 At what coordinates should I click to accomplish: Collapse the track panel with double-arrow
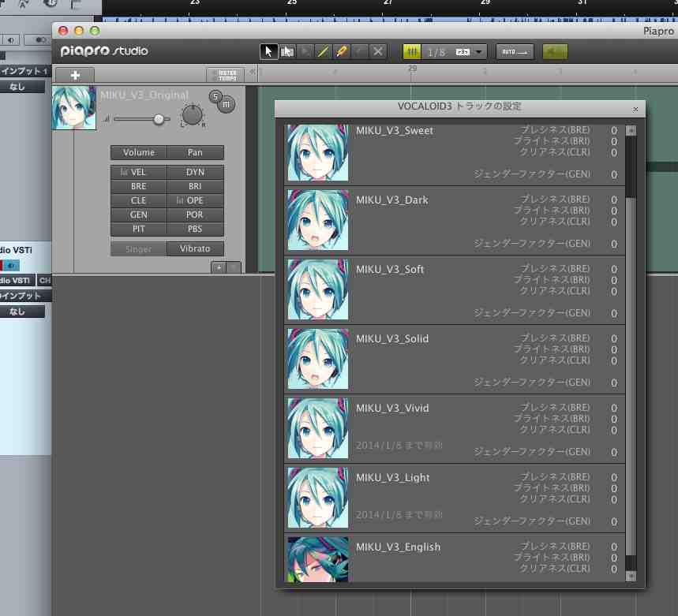pyautogui.click(x=253, y=72)
